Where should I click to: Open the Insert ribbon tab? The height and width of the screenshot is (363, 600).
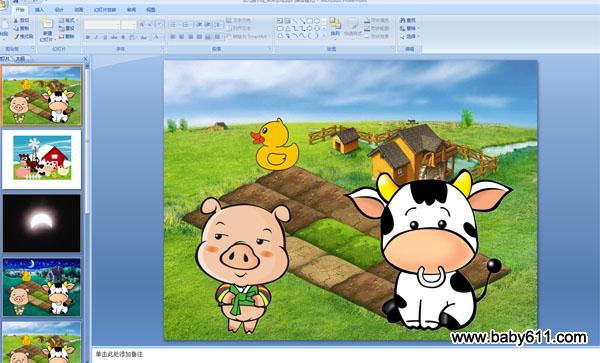(39, 10)
